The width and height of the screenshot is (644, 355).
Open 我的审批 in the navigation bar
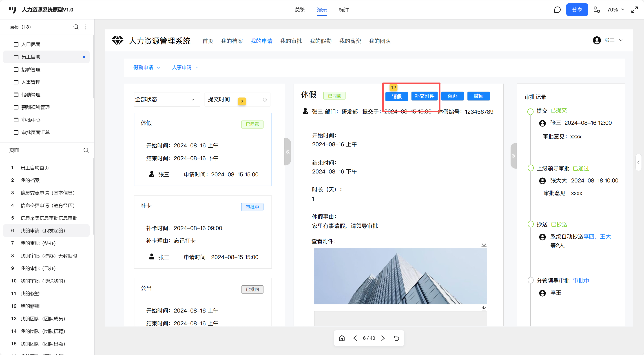coord(291,41)
